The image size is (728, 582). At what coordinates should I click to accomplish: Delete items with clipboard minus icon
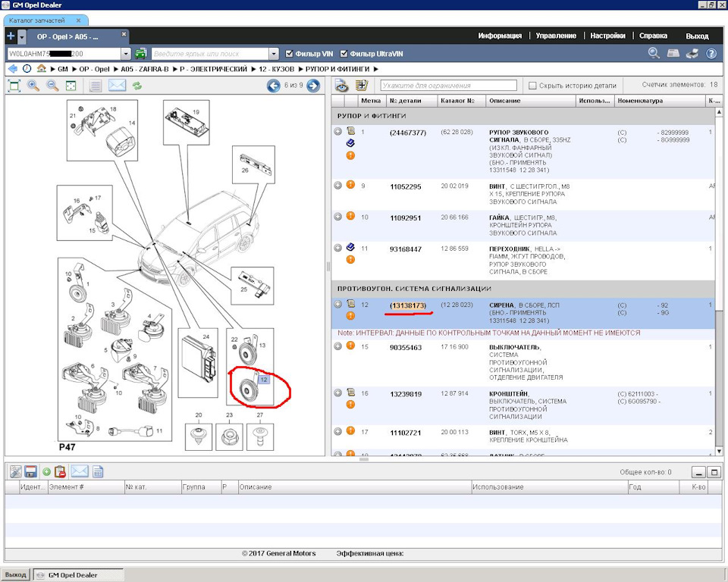[x=60, y=472]
